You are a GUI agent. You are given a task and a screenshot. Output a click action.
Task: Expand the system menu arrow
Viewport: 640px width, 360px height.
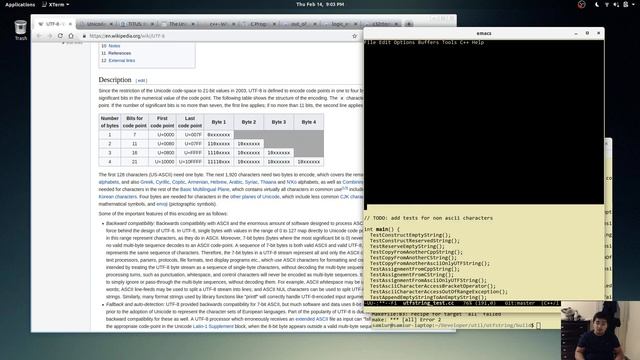click(x=633, y=4)
